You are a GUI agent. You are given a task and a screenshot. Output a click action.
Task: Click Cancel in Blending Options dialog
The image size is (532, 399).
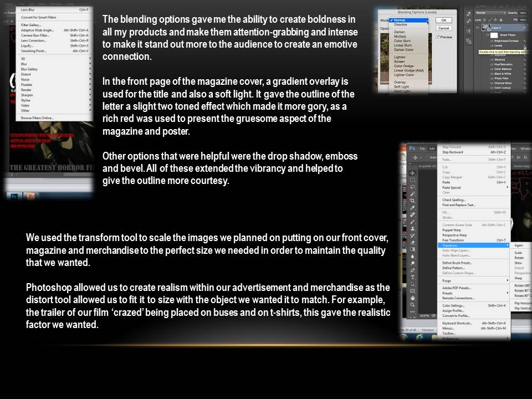(x=443, y=28)
